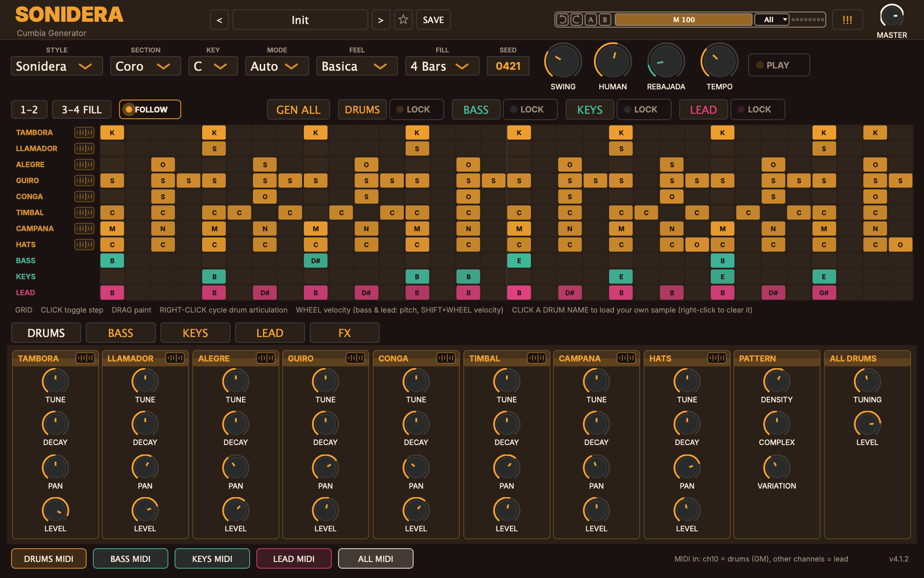Toggle the FOLLOW button
Screen dimensions: 924x578
(x=150, y=109)
